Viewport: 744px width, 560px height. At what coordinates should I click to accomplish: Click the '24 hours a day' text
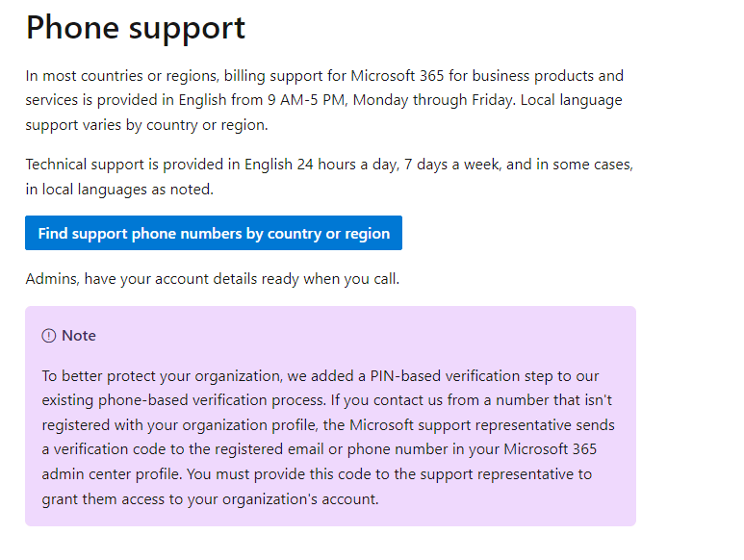[x=347, y=165]
